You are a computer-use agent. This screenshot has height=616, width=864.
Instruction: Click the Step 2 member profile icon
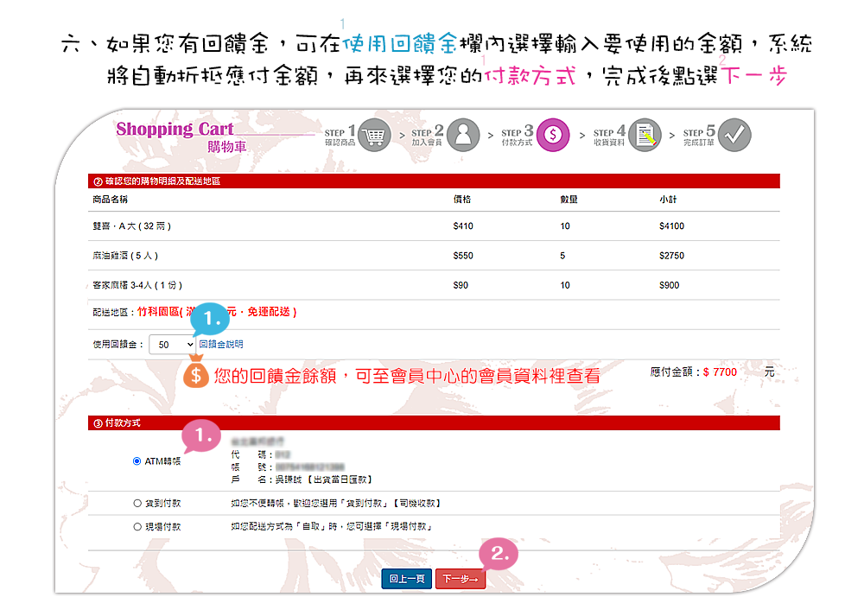[463, 135]
